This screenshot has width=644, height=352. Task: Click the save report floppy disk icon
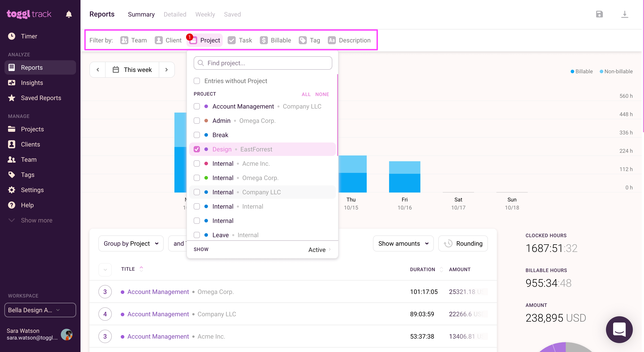point(599,14)
